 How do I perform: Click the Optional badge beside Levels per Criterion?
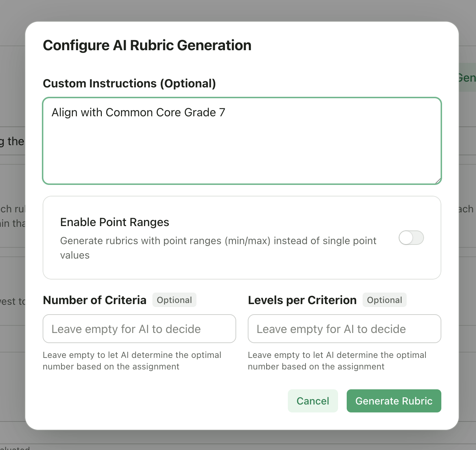384,300
